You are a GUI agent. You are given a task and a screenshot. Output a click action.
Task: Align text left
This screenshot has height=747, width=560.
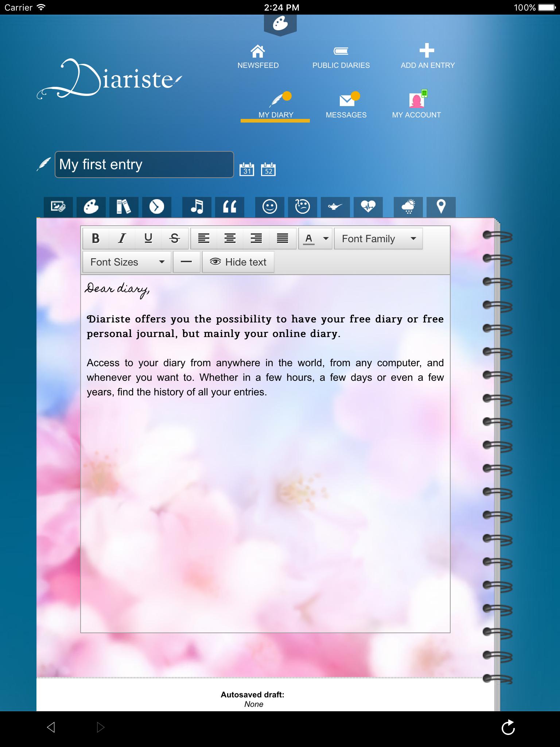(204, 239)
